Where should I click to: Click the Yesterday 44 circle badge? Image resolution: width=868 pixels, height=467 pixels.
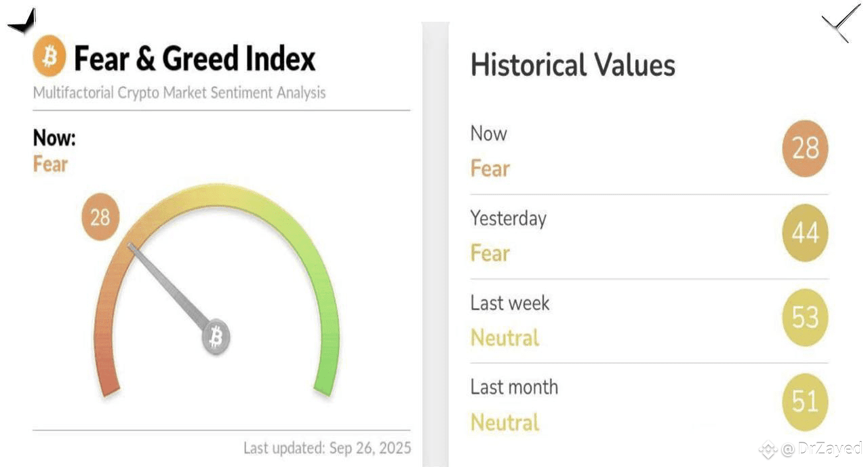coord(805,233)
